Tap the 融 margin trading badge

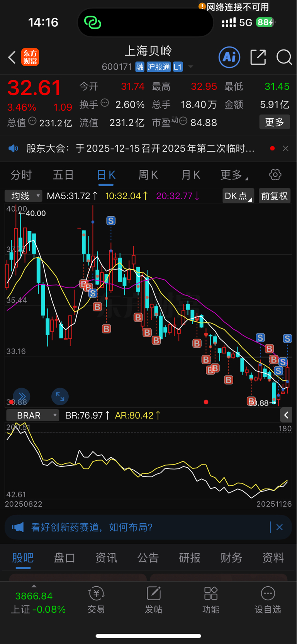[140, 67]
